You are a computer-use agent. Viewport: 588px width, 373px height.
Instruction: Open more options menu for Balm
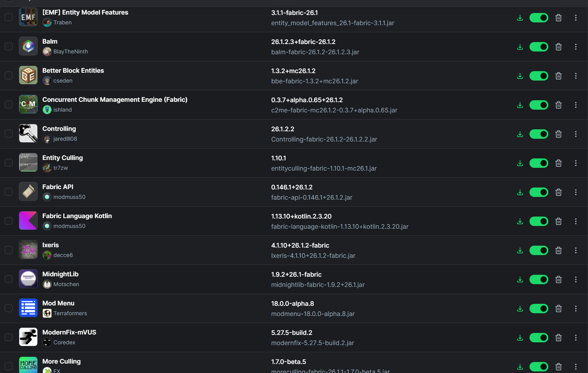(575, 47)
